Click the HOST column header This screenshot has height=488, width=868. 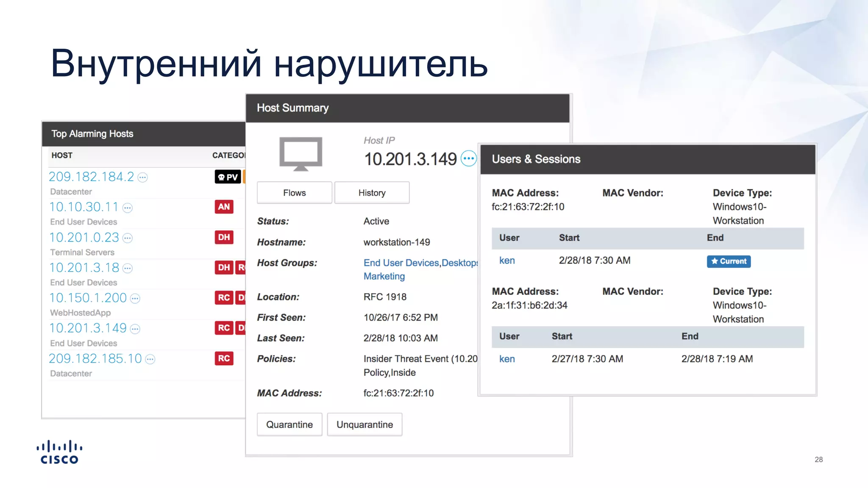coord(62,155)
